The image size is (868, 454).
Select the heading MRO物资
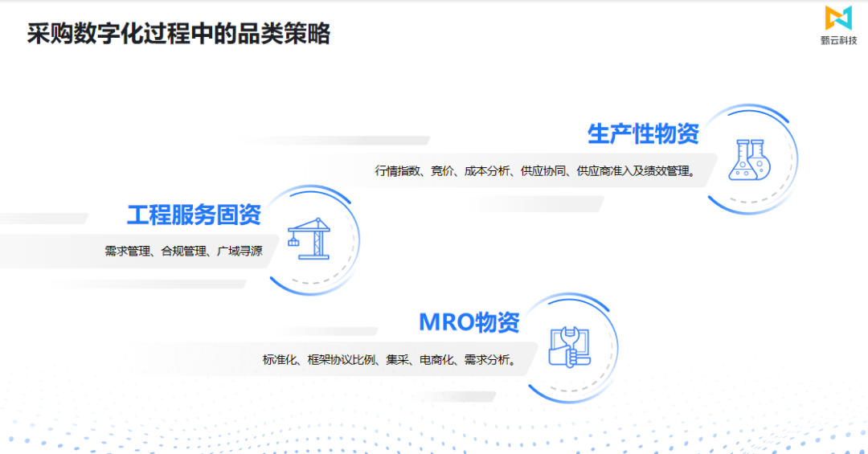(469, 322)
